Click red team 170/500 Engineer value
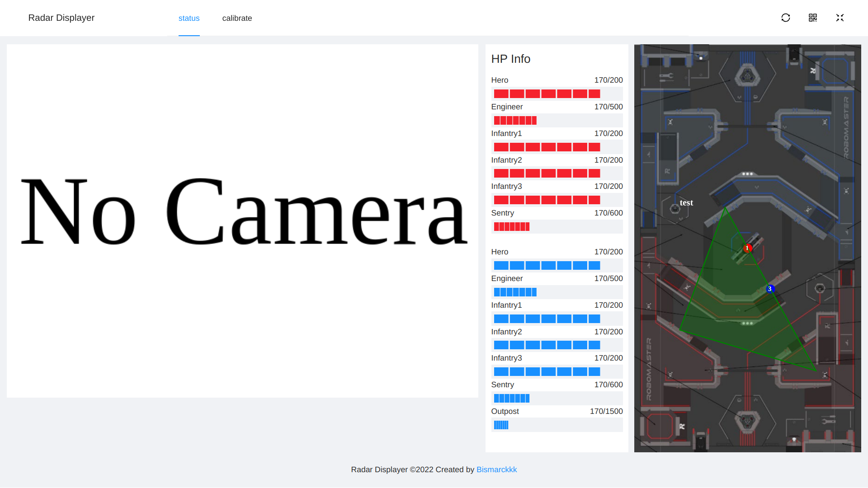Viewport: 868px width, 488px height. pyautogui.click(x=609, y=107)
